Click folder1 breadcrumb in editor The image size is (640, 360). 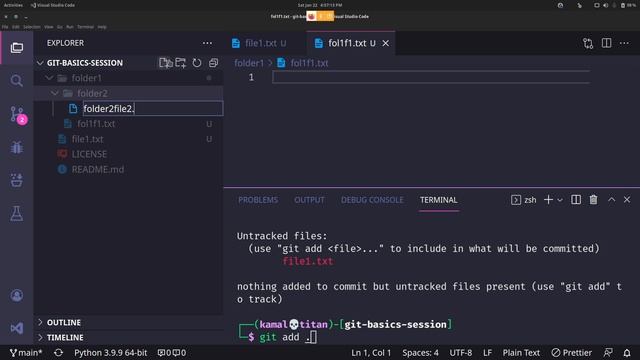(249, 63)
